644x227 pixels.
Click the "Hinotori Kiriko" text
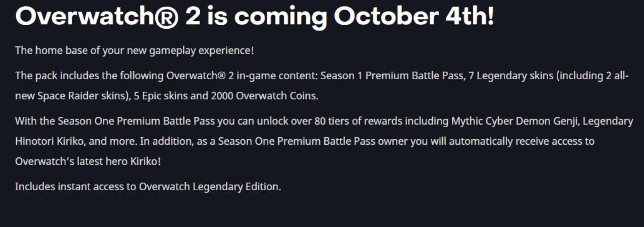[x=46, y=141]
